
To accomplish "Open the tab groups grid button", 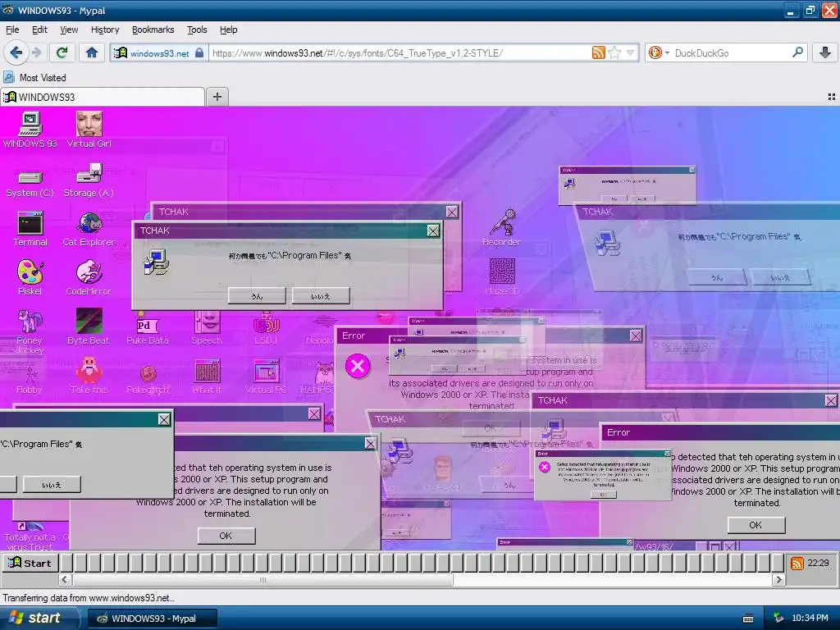I will point(832,97).
